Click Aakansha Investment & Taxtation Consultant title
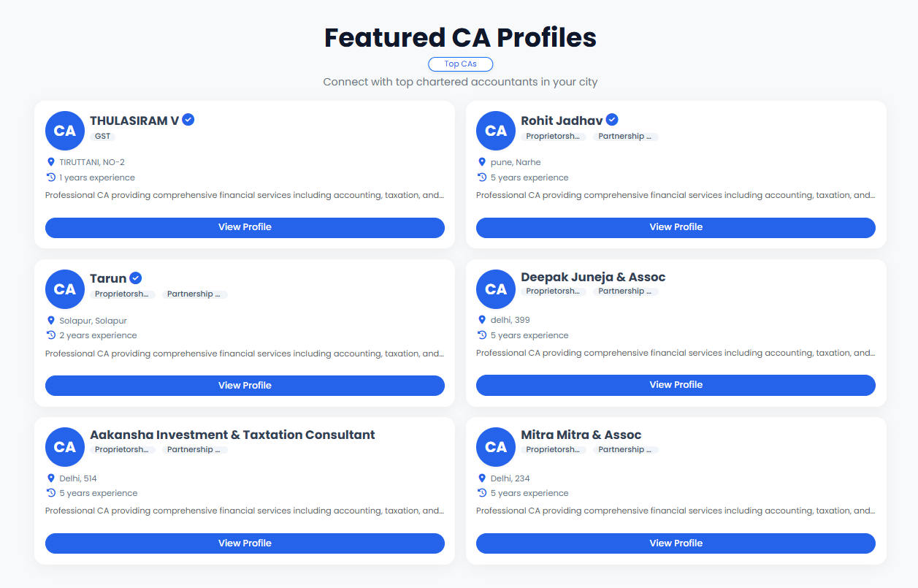The image size is (918, 588). click(x=232, y=435)
